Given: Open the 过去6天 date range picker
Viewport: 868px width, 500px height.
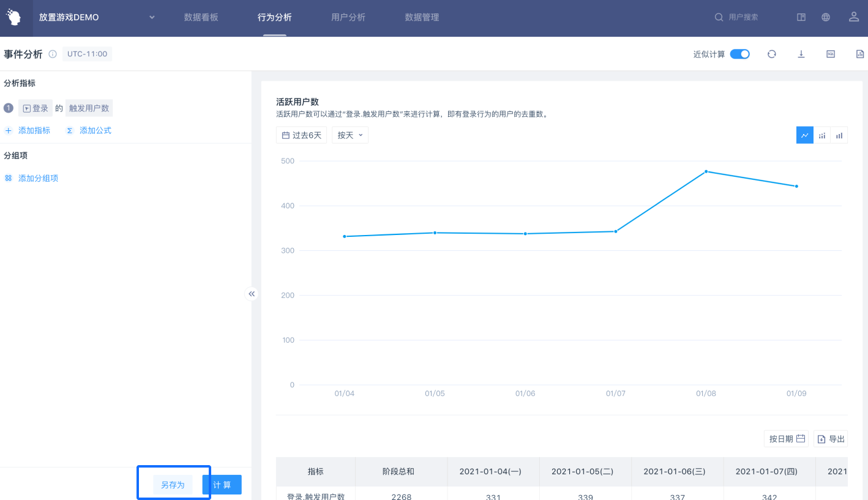Looking at the screenshot, I should pos(301,135).
